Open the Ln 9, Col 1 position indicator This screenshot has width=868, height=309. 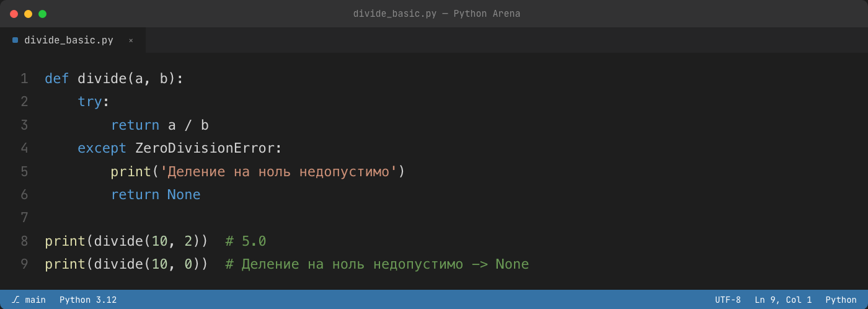tap(783, 300)
